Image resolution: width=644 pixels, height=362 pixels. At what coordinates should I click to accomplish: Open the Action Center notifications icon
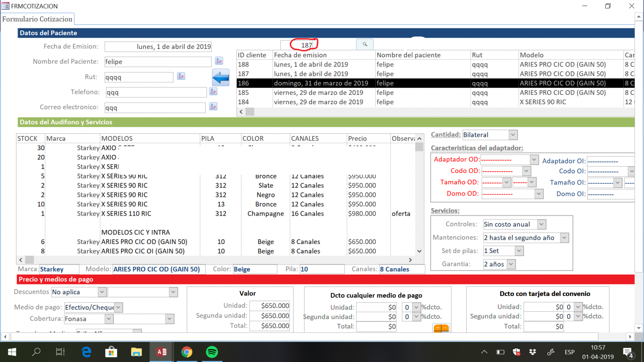pyautogui.click(x=629, y=353)
